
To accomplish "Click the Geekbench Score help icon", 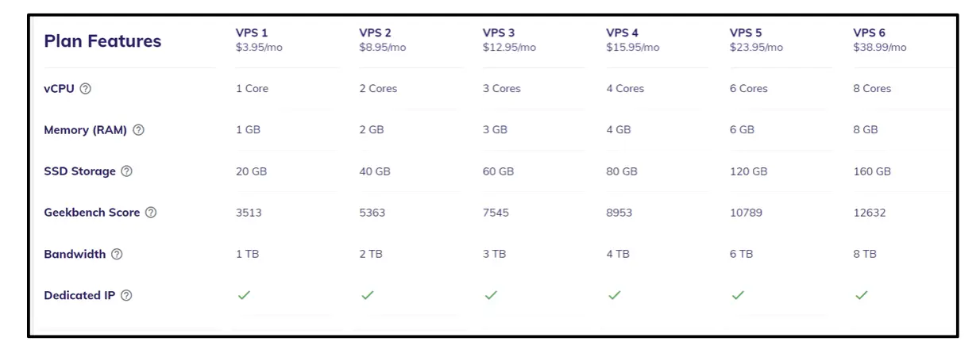I will [x=151, y=213].
